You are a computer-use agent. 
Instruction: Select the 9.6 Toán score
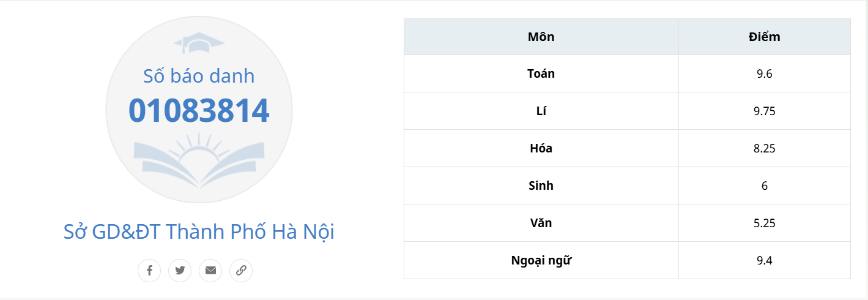point(764,74)
